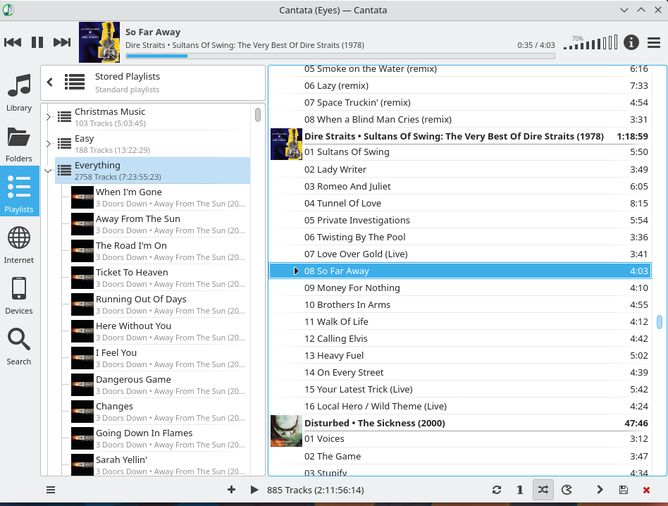668x506 pixels.
Task: Toggle single track mode
Action: 520,490
